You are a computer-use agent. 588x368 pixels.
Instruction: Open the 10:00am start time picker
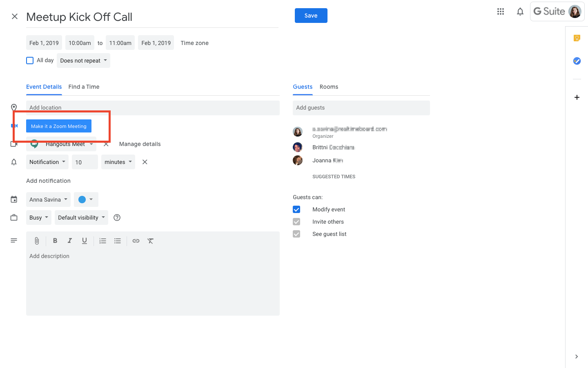click(x=80, y=43)
